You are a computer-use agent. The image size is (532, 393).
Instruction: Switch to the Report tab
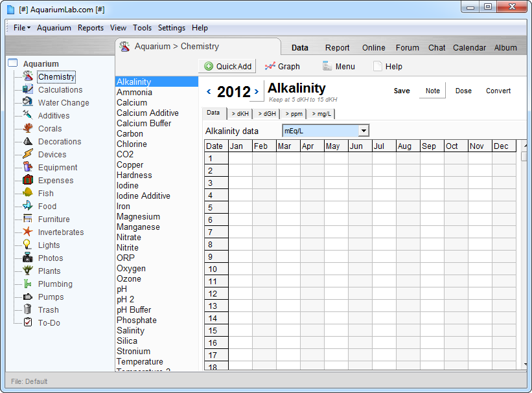(337, 48)
